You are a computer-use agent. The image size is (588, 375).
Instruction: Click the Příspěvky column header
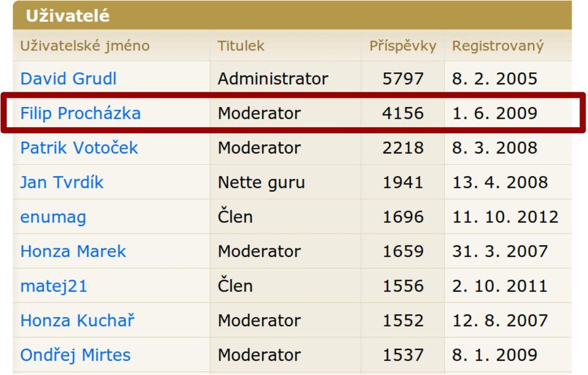tap(403, 46)
